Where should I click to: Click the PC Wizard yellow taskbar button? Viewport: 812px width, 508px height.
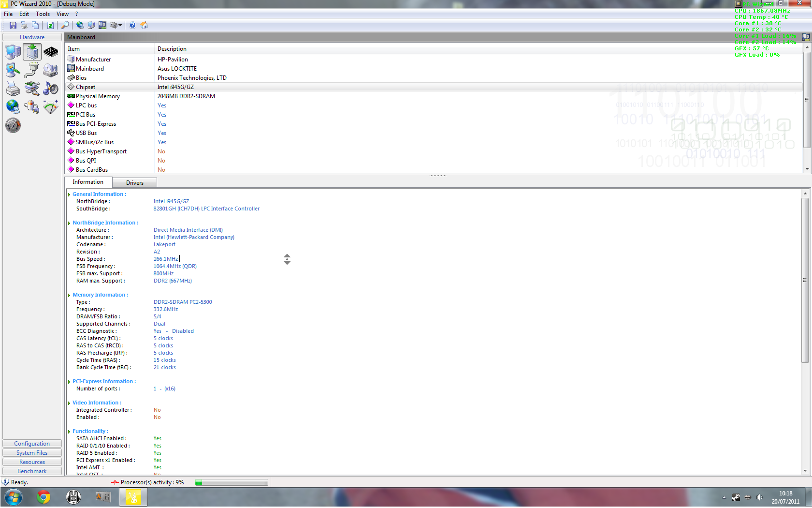pos(133,497)
